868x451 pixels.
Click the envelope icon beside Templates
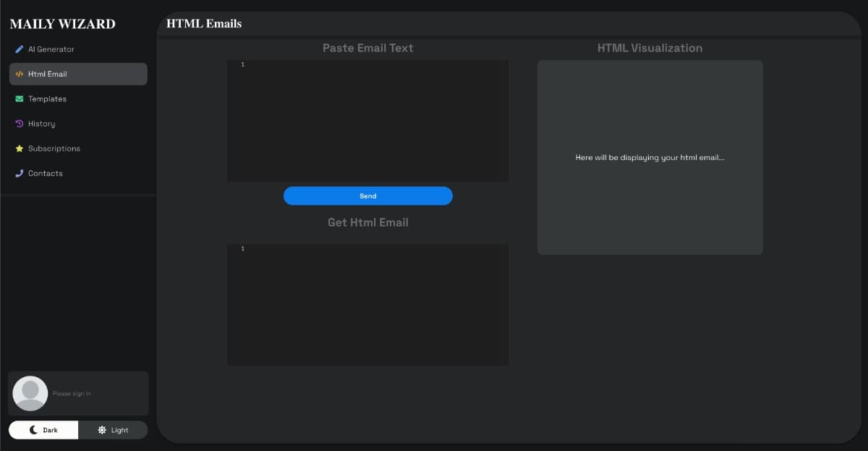pyautogui.click(x=20, y=99)
